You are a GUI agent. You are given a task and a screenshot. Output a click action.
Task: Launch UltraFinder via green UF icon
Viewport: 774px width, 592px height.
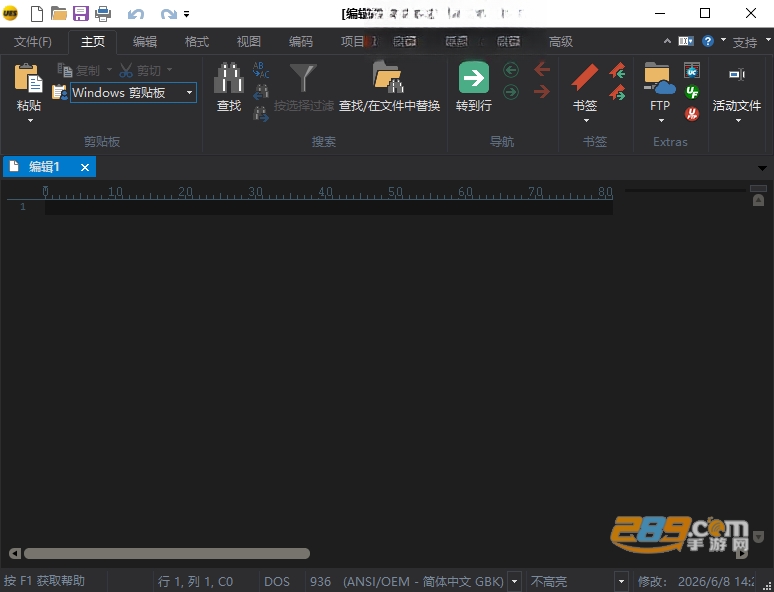[x=692, y=92]
